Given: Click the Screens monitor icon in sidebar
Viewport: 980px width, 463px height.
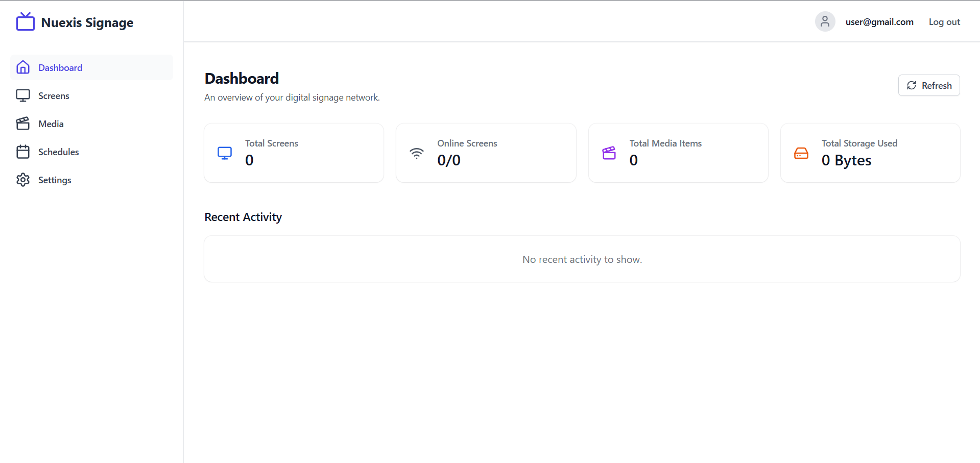Looking at the screenshot, I should coord(23,95).
